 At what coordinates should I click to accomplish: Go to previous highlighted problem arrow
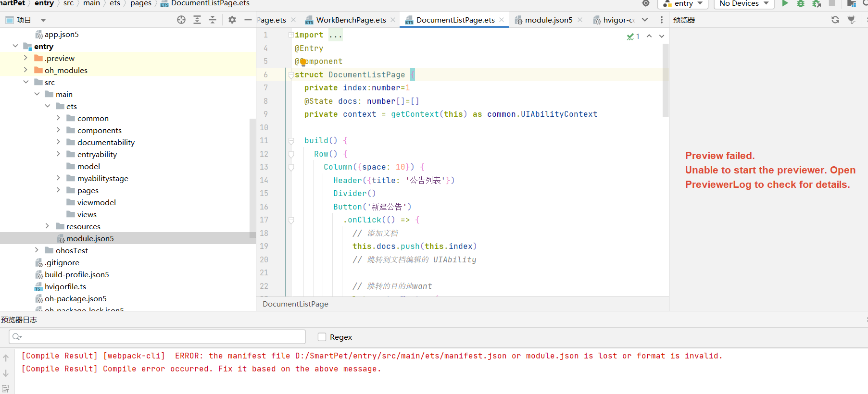click(649, 36)
